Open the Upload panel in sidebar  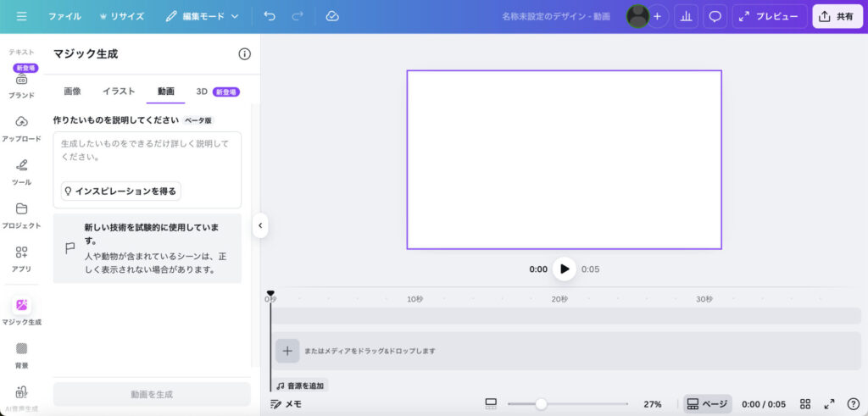pos(21,127)
